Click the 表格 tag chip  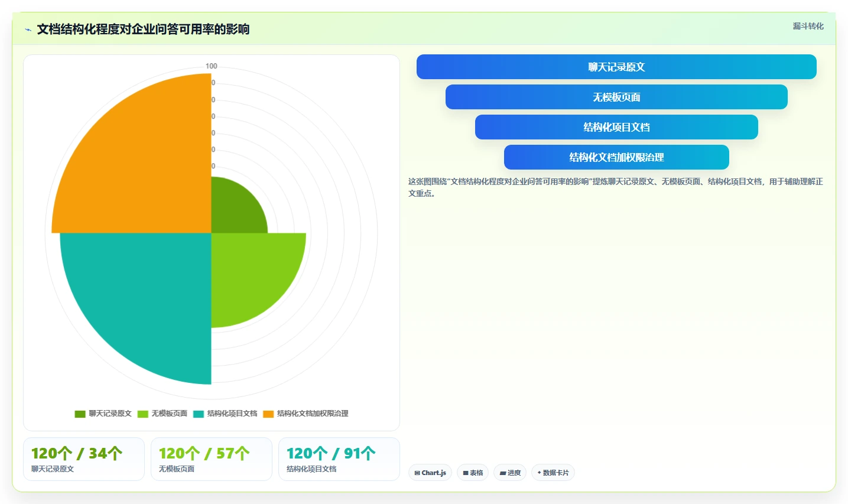[473, 473]
